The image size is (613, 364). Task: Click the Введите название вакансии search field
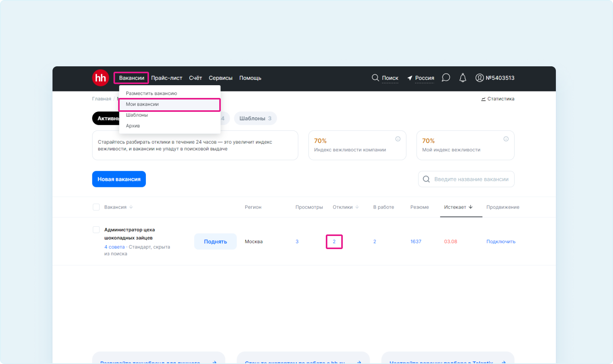466,179
